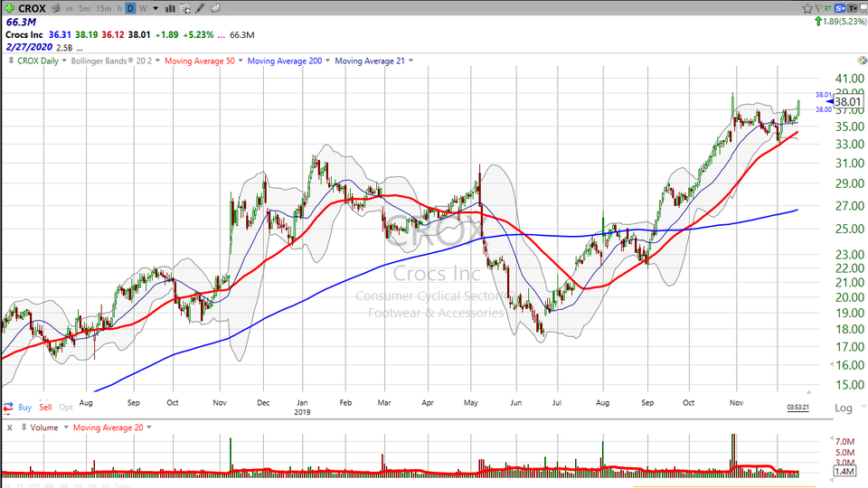Click the RT real-time indicator
The image size is (868, 488).
[827, 8]
